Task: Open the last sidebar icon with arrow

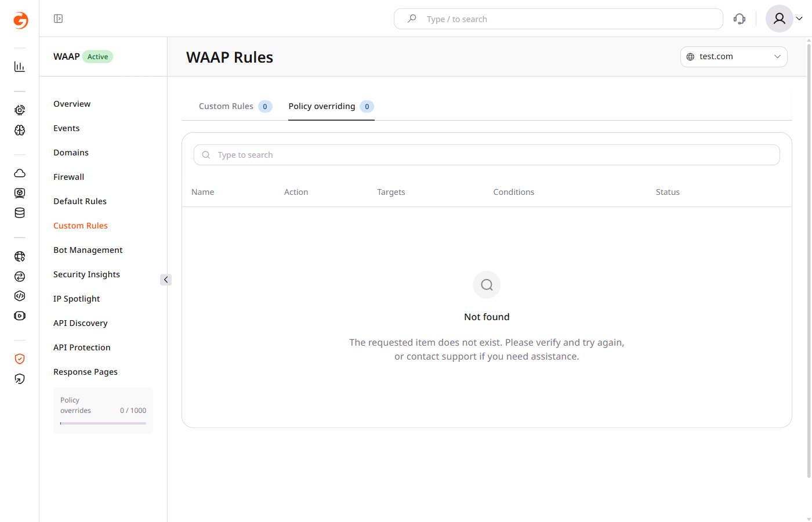Action: click(x=20, y=379)
